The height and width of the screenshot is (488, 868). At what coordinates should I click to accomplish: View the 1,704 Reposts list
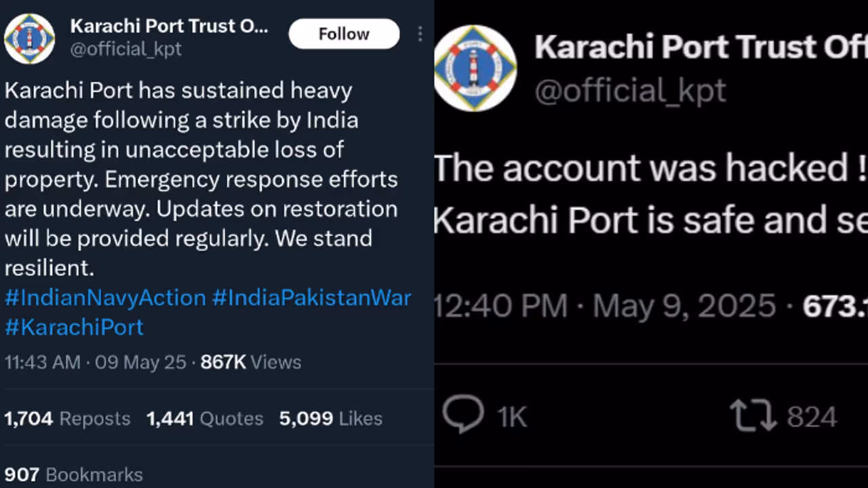tap(67, 418)
